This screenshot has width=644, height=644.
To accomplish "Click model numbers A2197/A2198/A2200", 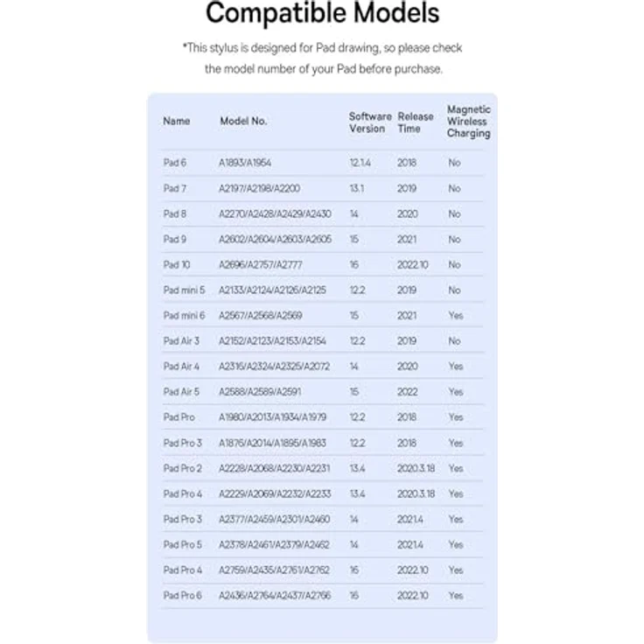I will click(x=258, y=188).
